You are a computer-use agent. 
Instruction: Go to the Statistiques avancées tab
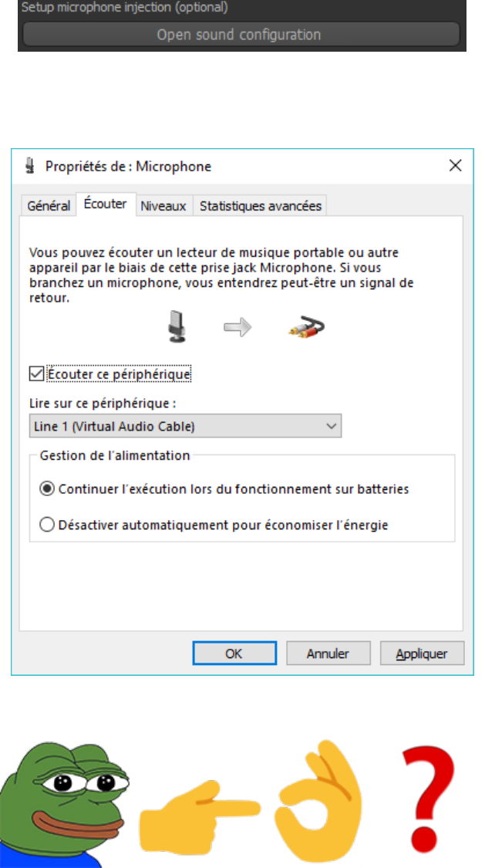[x=261, y=206]
